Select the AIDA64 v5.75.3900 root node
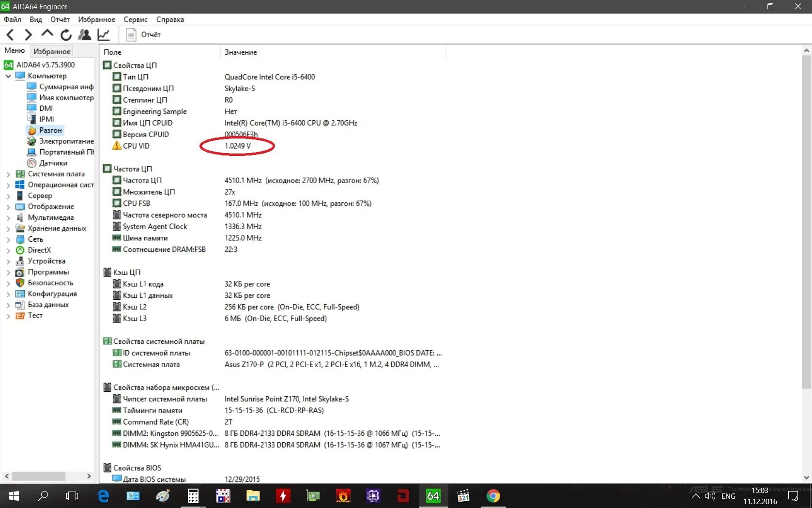 [x=46, y=64]
